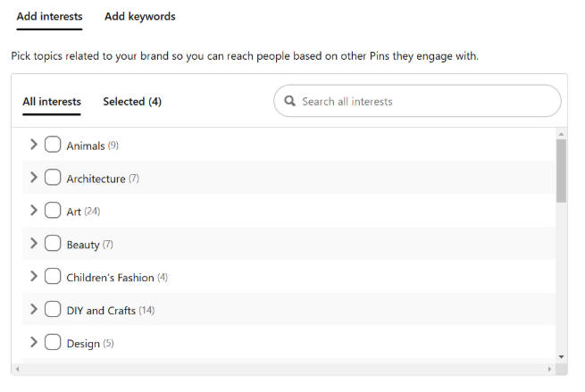This screenshot has width=585, height=392.
Task: Select the Art category checkbox
Action: pos(53,210)
